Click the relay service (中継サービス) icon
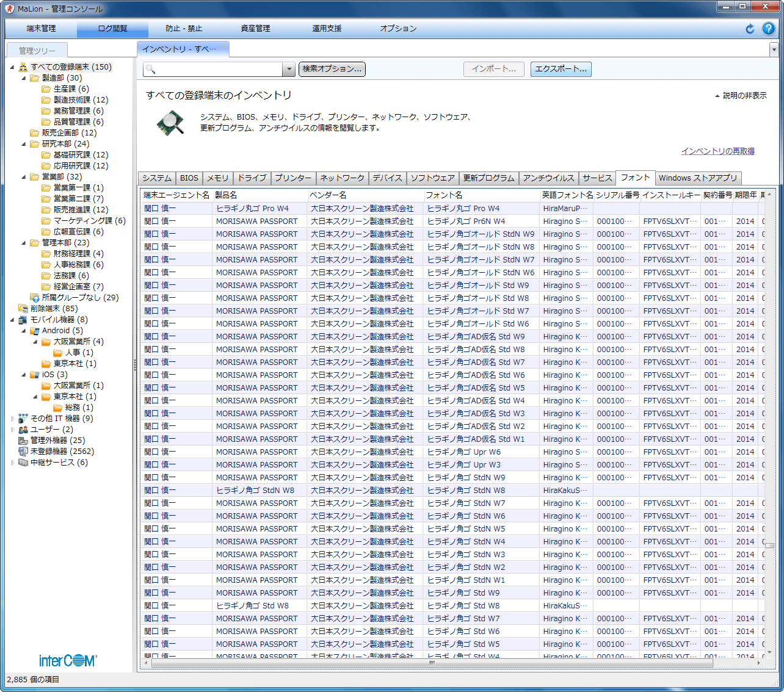 tap(23, 463)
